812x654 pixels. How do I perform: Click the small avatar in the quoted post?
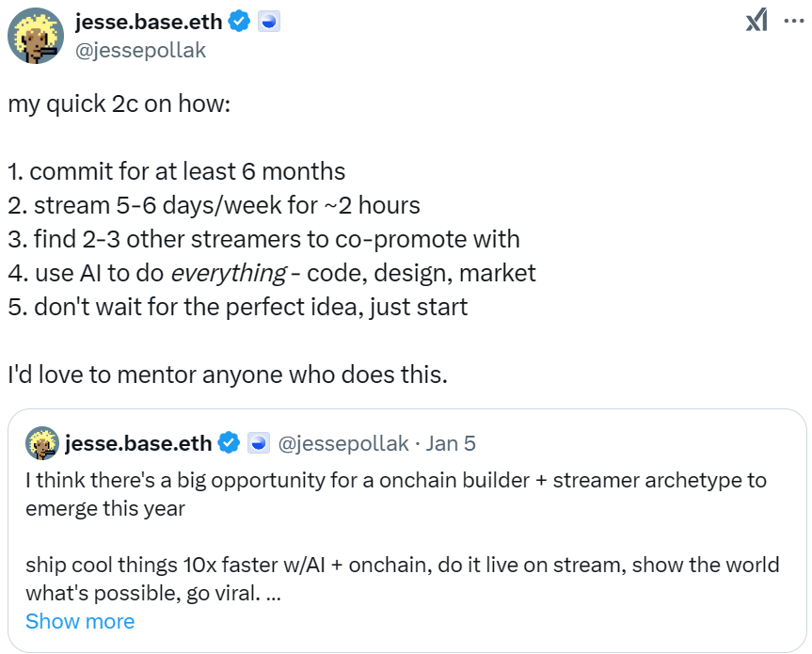click(x=41, y=442)
